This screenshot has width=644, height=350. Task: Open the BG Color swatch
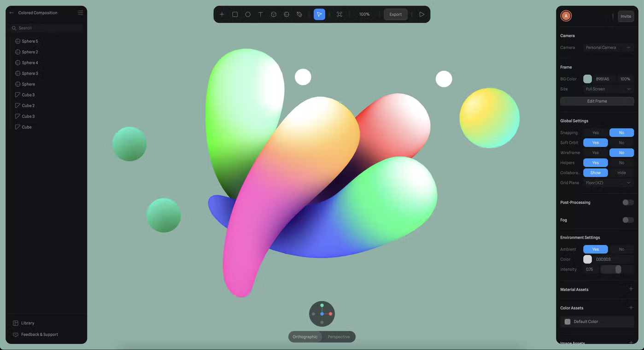click(x=587, y=79)
